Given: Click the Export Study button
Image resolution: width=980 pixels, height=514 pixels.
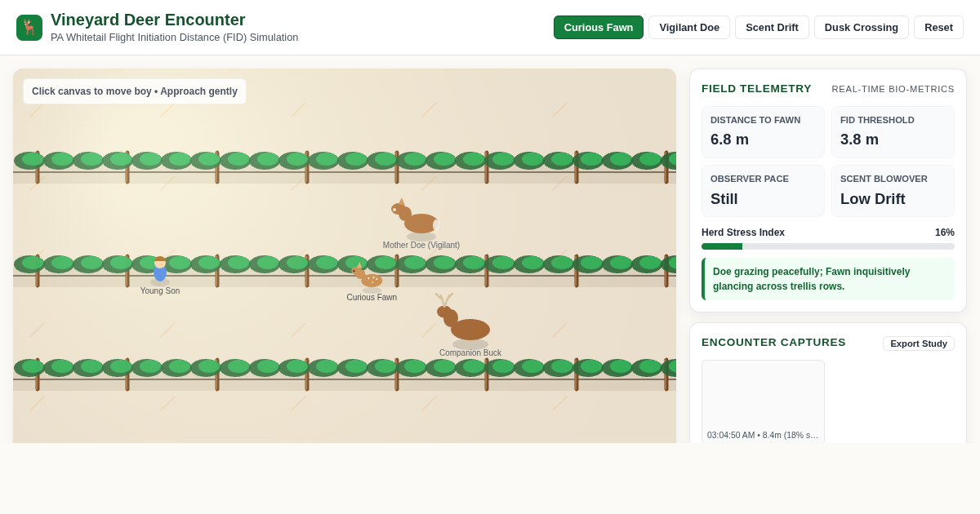Looking at the screenshot, I should click(x=919, y=343).
